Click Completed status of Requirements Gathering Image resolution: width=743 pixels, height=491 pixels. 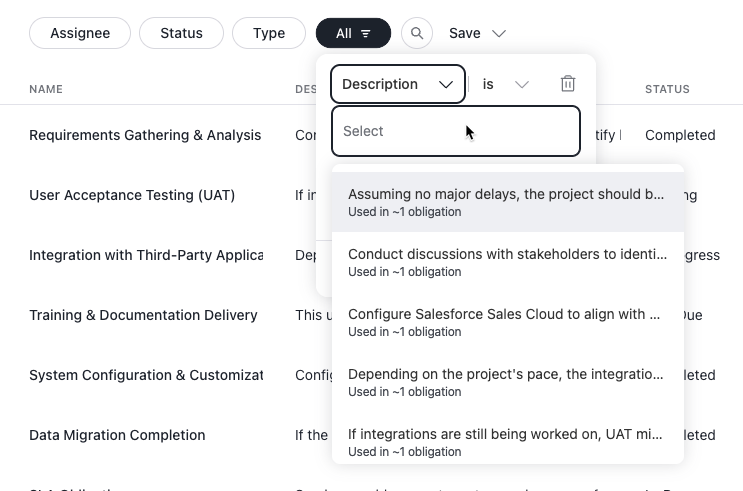tap(680, 135)
